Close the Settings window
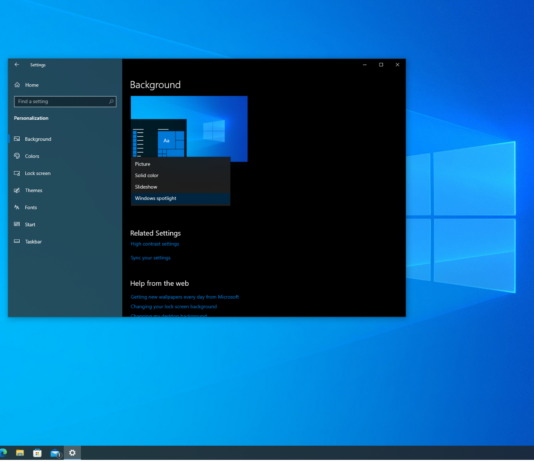The height and width of the screenshot is (462, 534). (x=397, y=65)
